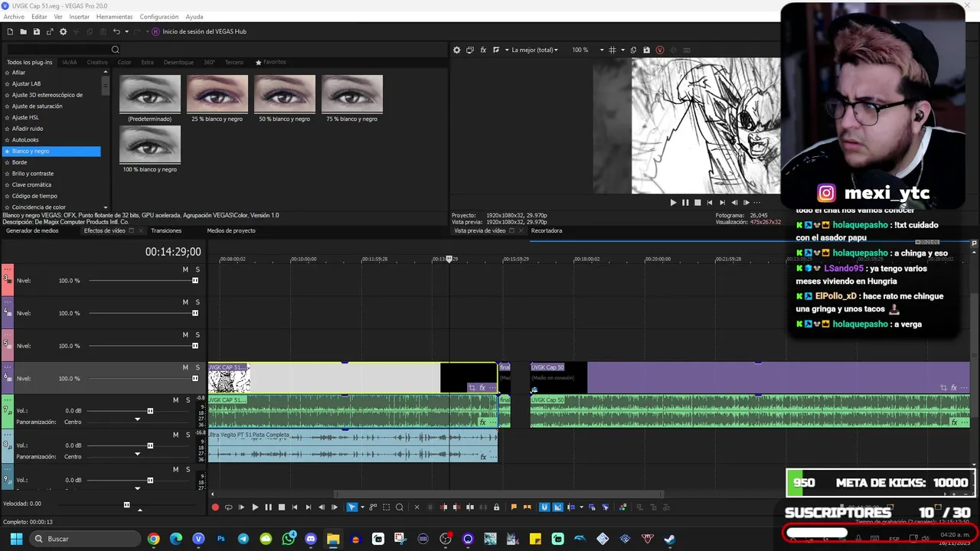The image size is (980, 551).
Task: Solo the track 6 video track
Action: click(x=198, y=367)
